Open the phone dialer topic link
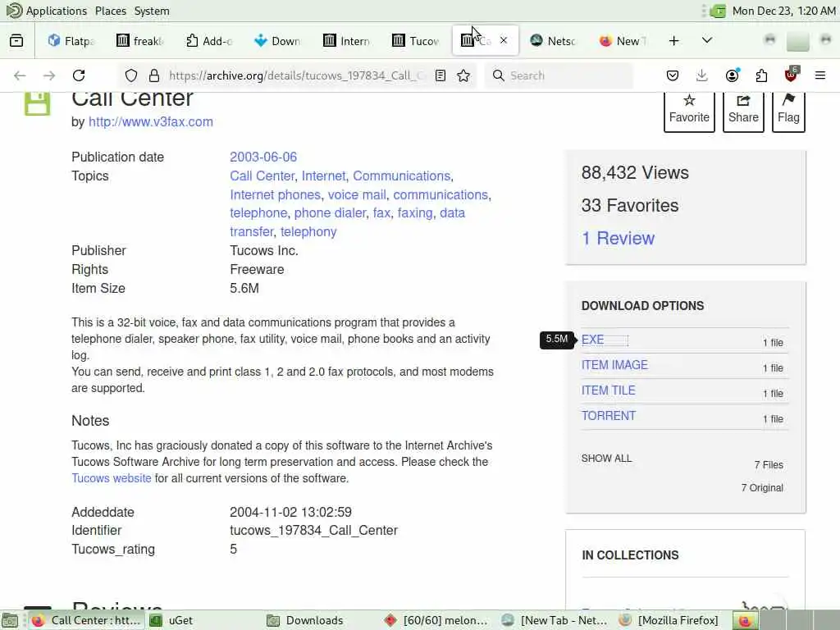 330,212
